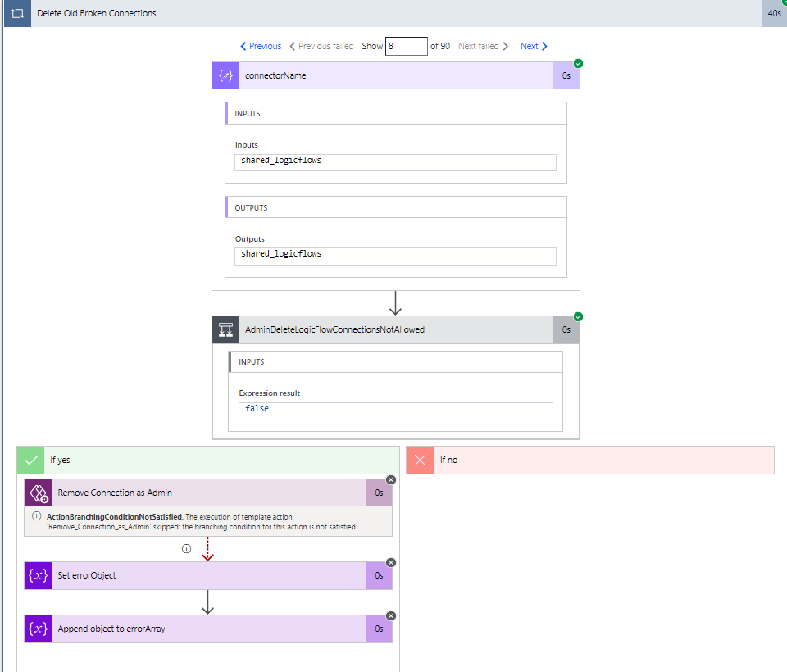This screenshot has height=672, width=787.
Task: Click the Show iteration number input box
Action: coord(407,46)
